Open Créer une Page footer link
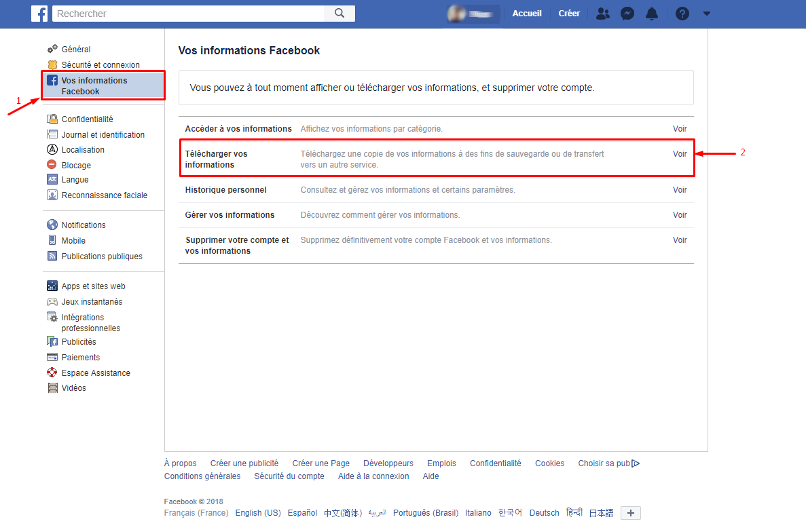Screen dimensions: 806x532 320,463
